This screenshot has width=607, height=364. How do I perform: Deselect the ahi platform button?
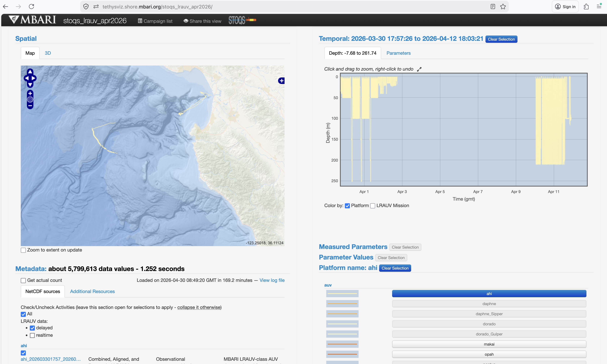click(x=489, y=294)
